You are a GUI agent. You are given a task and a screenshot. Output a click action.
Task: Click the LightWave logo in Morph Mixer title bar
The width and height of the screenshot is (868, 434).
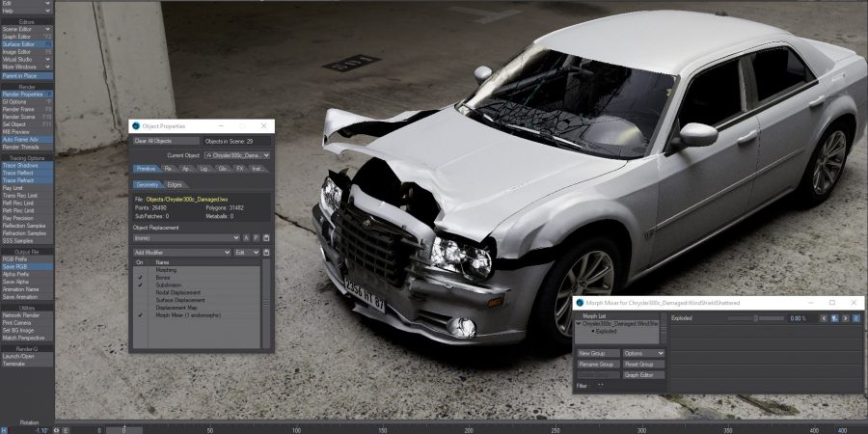(580, 303)
